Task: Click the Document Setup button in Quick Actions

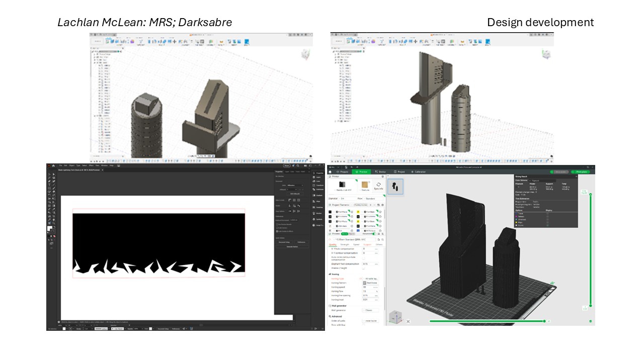Action: (x=284, y=242)
